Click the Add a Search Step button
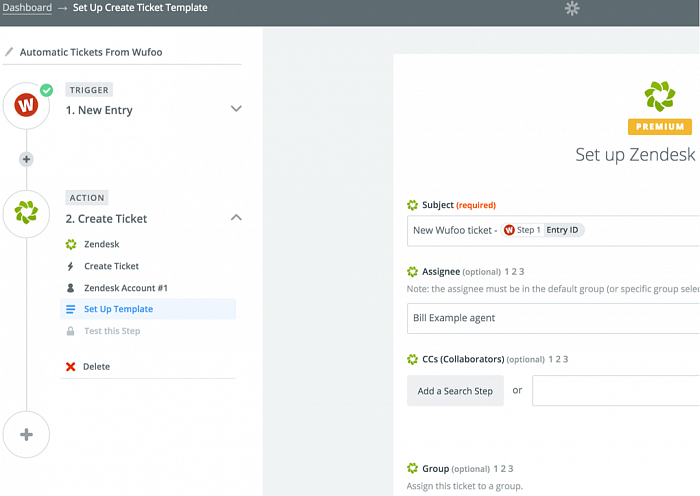This screenshot has height=496, width=700. coord(455,391)
